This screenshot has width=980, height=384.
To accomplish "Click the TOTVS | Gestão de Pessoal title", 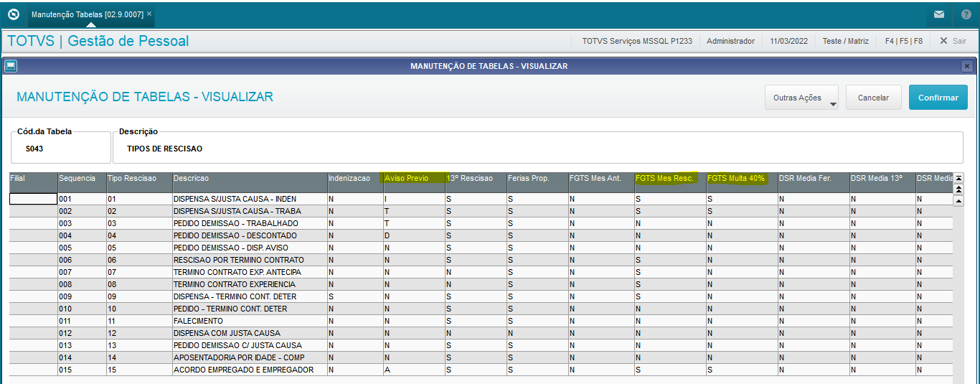I will (x=98, y=41).
